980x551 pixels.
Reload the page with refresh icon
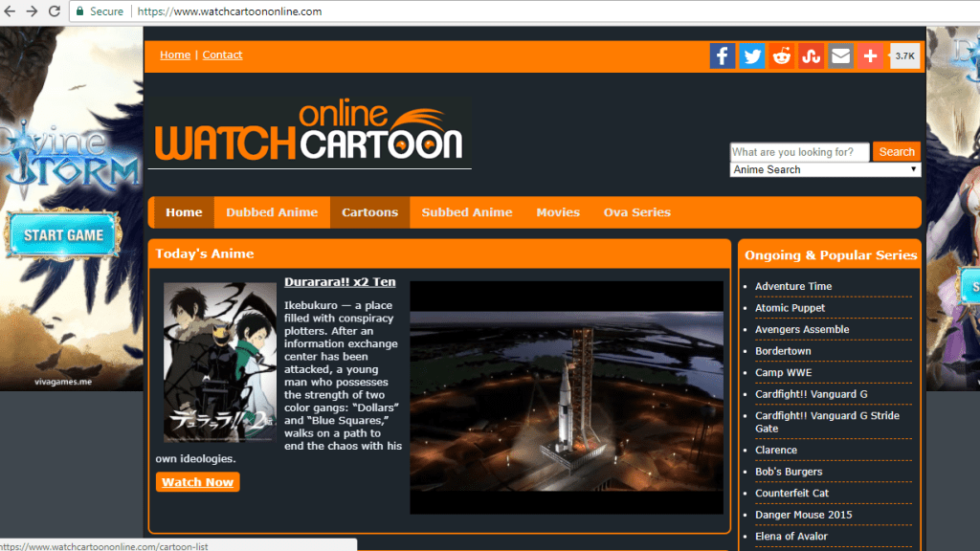(x=55, y=11)
